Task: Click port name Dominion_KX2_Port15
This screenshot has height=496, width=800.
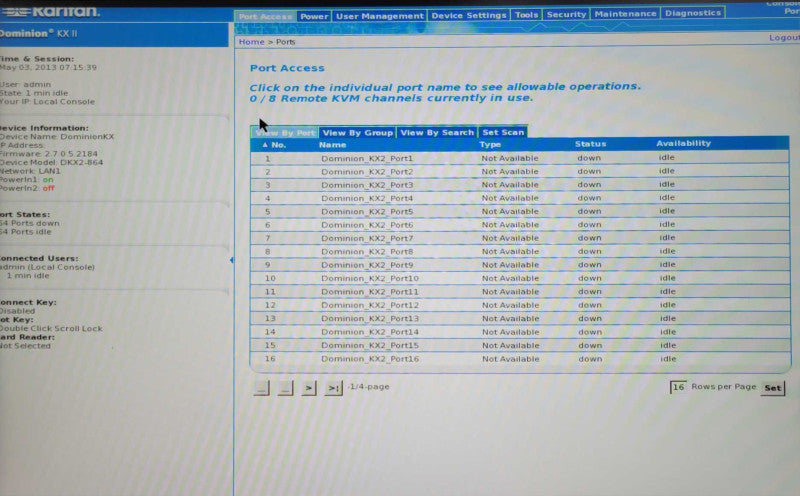Action: tap(370, 345)
